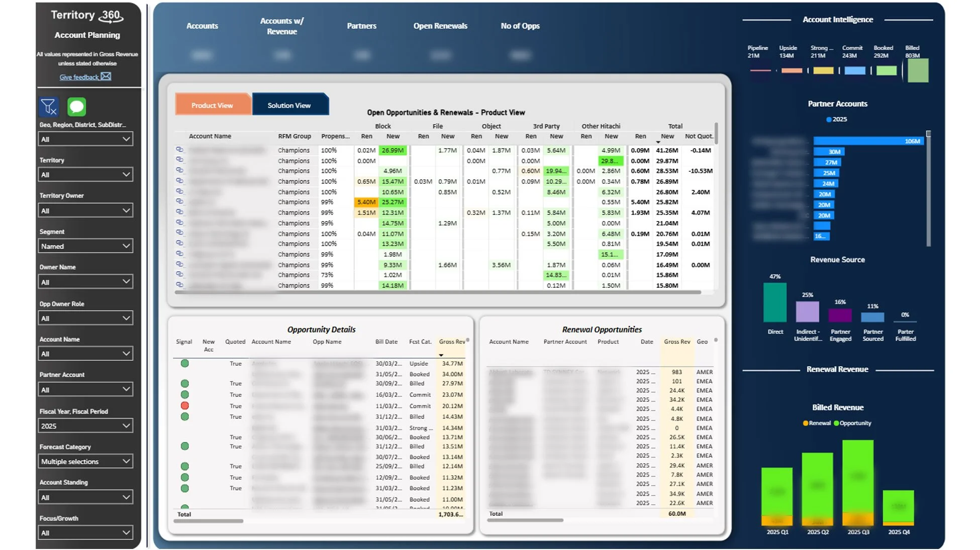Select the Product View tab
The width and height of the screenshot is (980, 550).
[212, 105]
